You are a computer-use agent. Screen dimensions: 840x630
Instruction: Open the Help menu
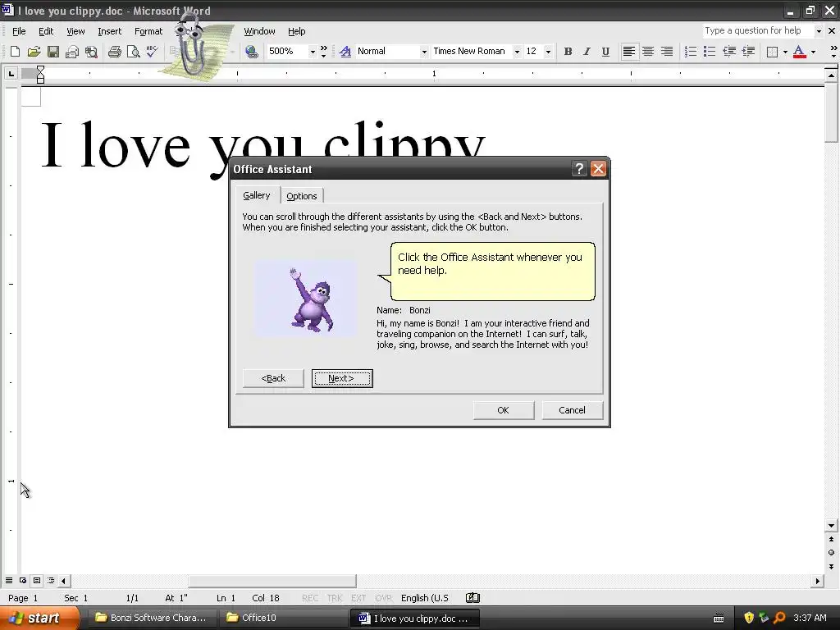point(296,31)
